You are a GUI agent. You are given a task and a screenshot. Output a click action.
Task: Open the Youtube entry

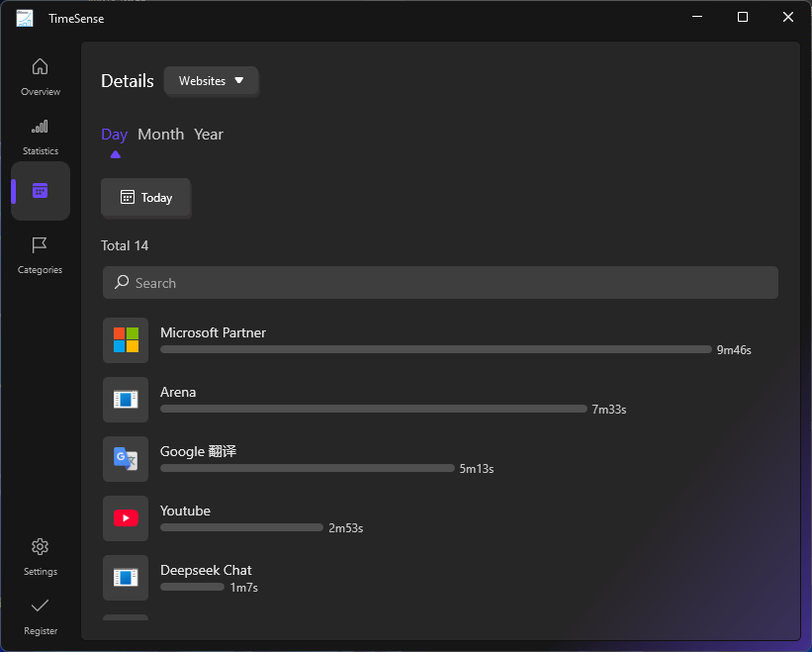tap(440, 518)
